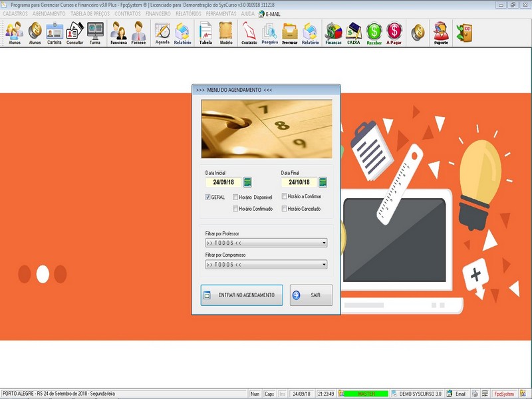Open calendar picker for Data Inicial
532x399 pixels.
click(x=247, y=182)
